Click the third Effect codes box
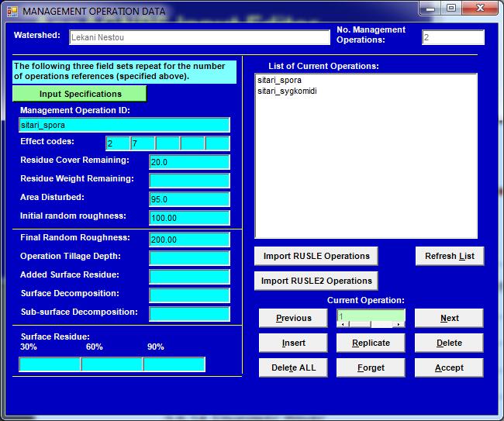This screenshot has height=421, width=504. pos(167,143)
